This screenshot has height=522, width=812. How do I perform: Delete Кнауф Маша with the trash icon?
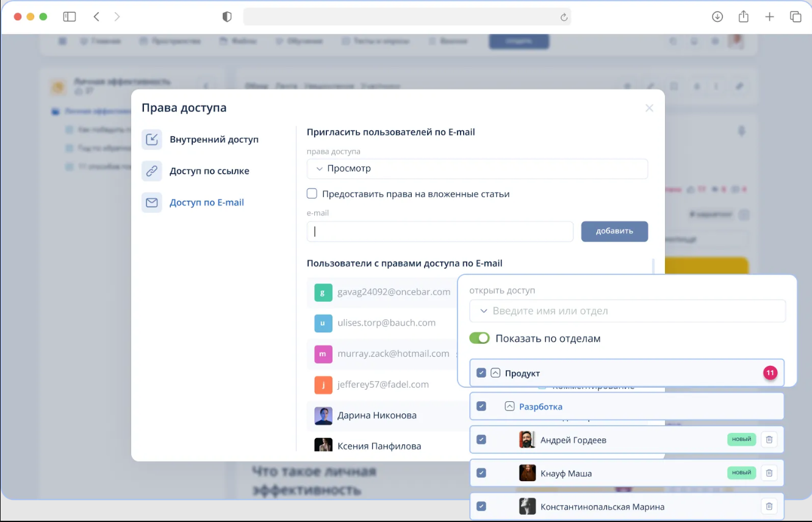(769, 473)
